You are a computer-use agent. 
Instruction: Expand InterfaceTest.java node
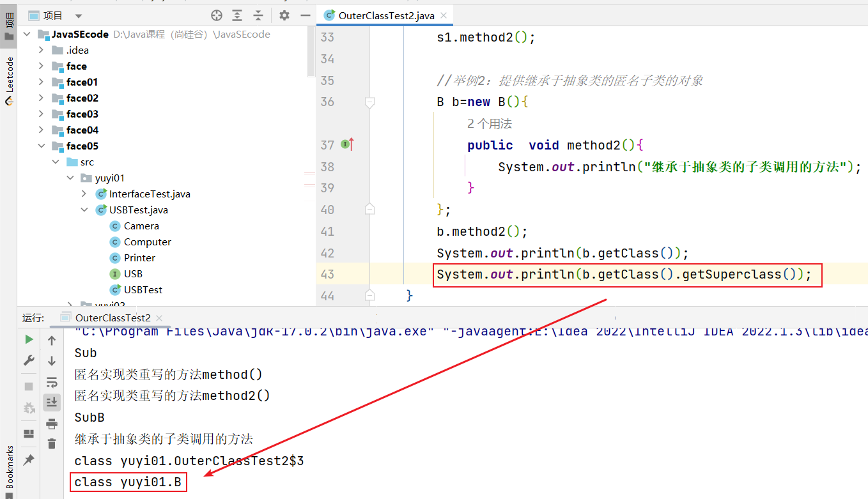coord(84,194)
